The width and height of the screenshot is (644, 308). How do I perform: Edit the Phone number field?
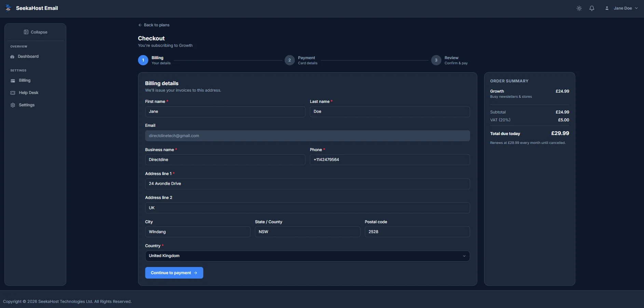point(390,160)
